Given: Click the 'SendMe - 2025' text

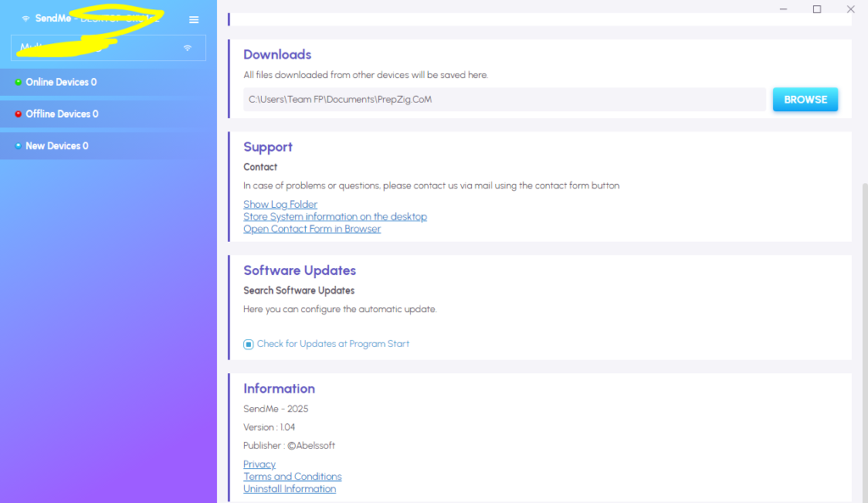Looking at the screenshot, I should point(275,409).
